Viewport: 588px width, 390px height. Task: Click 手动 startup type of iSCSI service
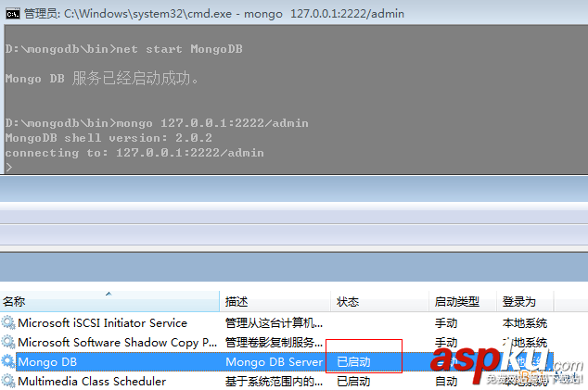tap(446, 322)
